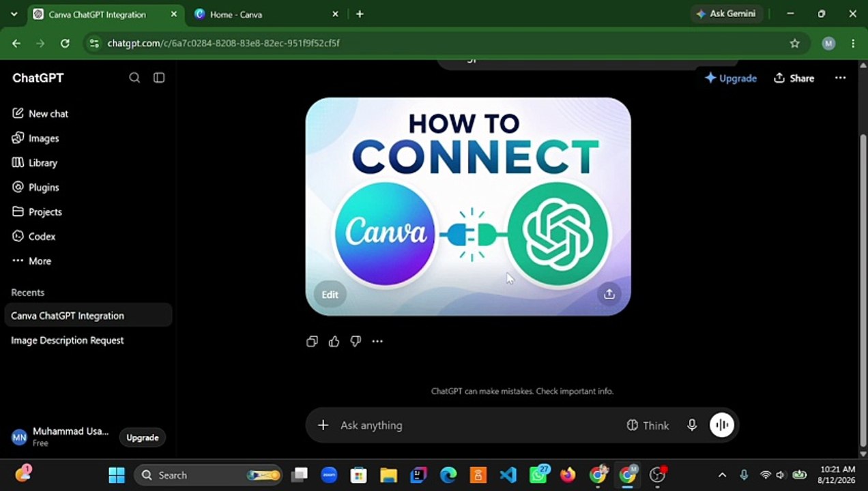The width and height of the screenshot is (868, 491).
Task: Click the microphone dictate icon
Action: (x=692, y=426)
